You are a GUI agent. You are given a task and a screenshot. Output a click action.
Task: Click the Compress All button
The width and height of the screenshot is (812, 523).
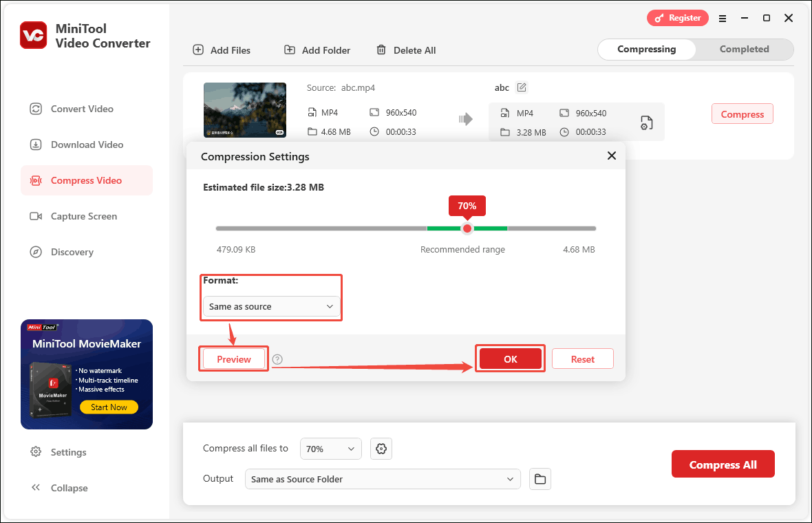tap(723, 464)
